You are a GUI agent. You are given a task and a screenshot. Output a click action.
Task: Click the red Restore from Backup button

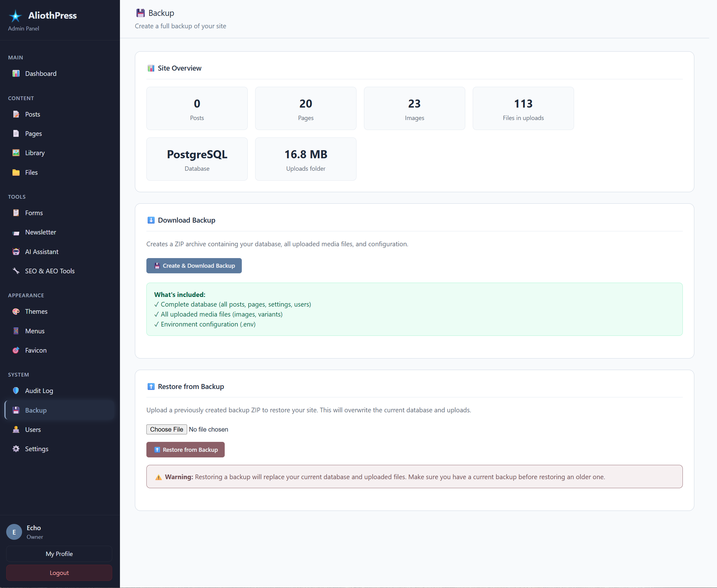tap(186, 449)
